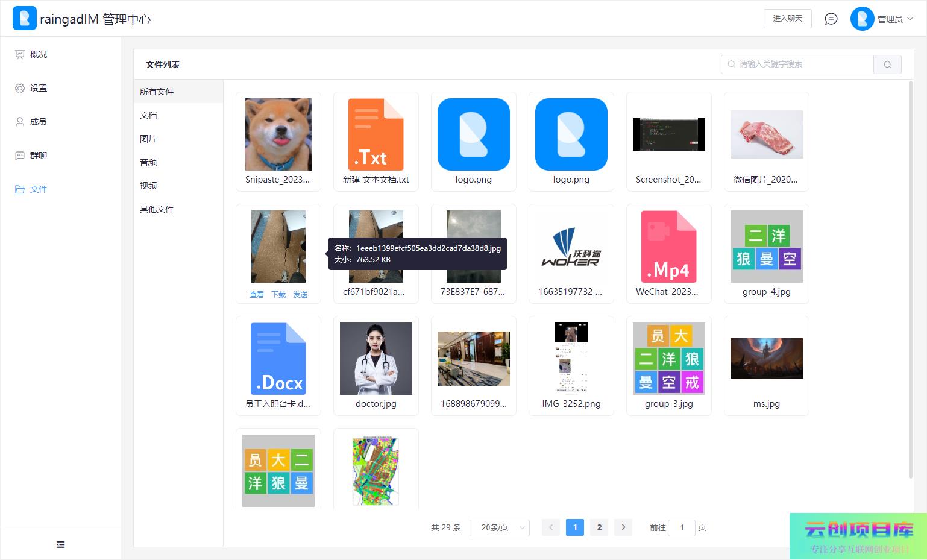The image size is (927, 560).
Task: Click the 进入聊天 button
Action: coord(787,19)
